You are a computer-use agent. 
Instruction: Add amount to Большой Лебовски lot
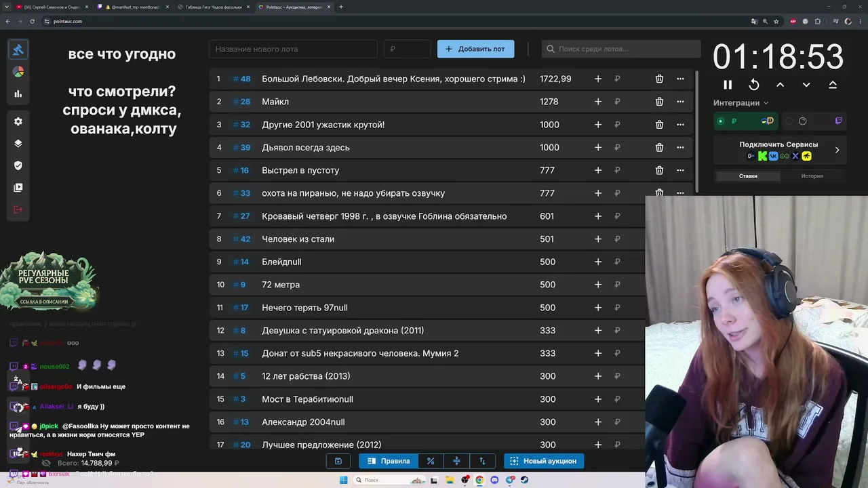[598, 79]
